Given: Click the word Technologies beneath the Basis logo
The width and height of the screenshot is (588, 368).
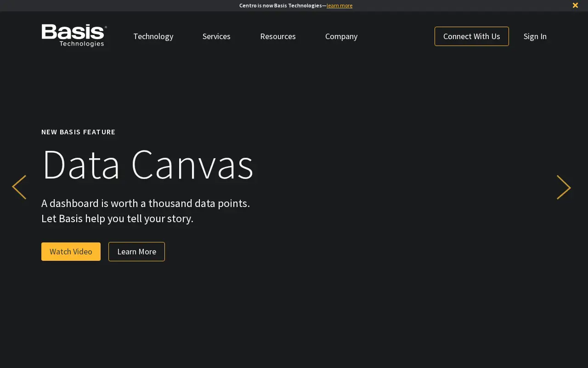Looking at the screenshot, I should (x=82, y=44).
